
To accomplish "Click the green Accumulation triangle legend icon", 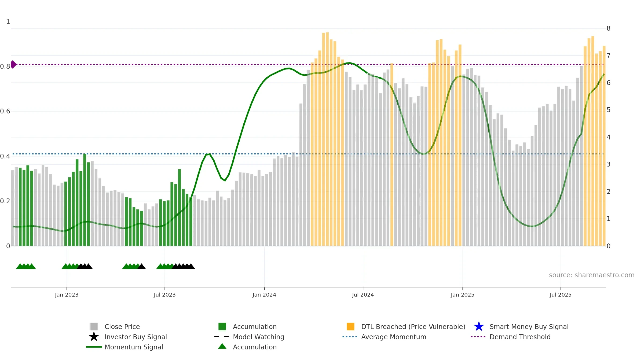I will (222, 346).
